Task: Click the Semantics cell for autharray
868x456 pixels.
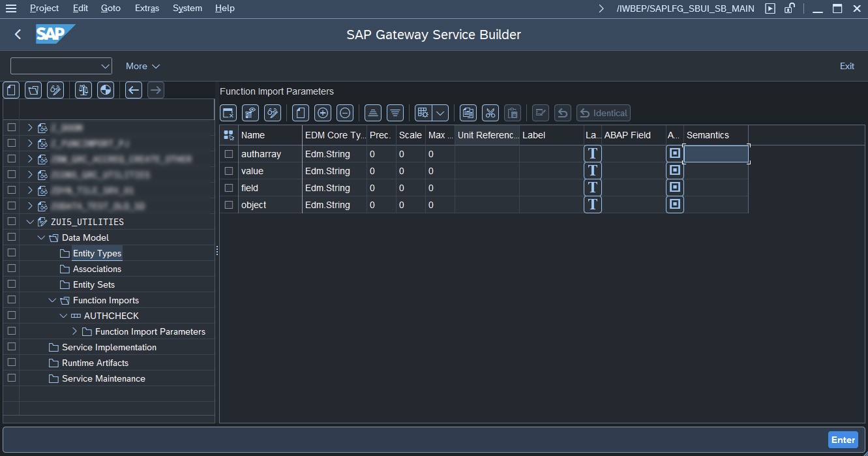Action: 715,154
